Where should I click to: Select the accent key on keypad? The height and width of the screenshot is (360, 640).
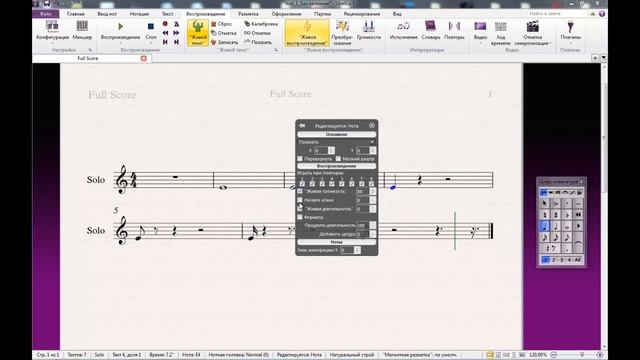[x=556, y=203]
